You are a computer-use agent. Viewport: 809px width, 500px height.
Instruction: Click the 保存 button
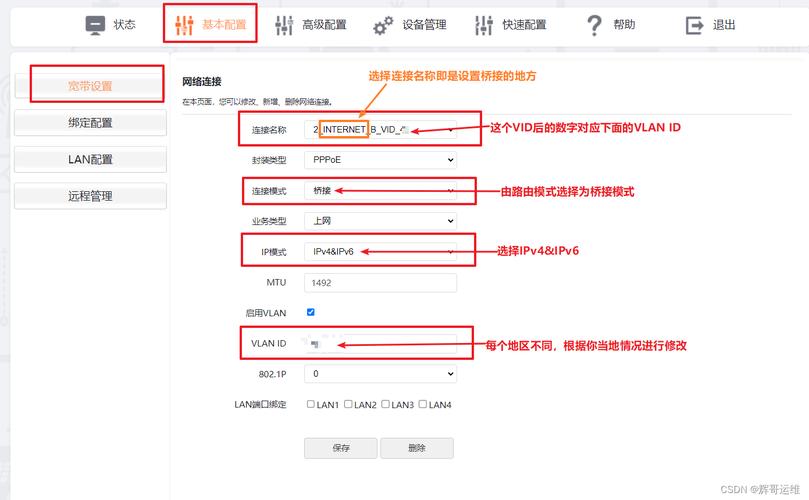coord(341,448)
